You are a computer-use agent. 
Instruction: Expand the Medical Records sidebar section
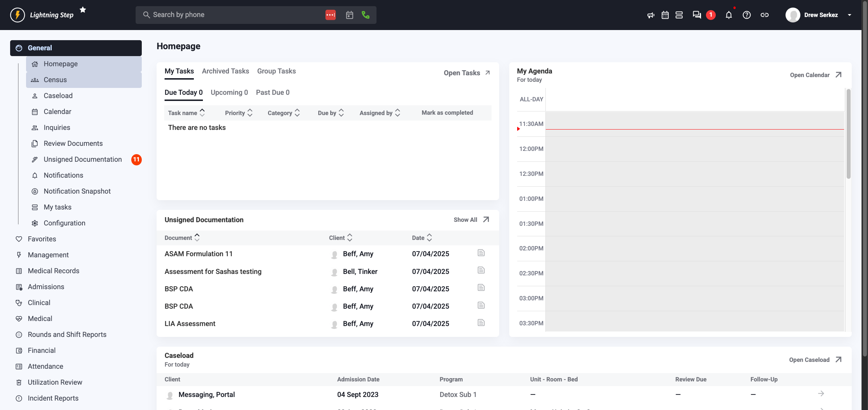point(54,271)
